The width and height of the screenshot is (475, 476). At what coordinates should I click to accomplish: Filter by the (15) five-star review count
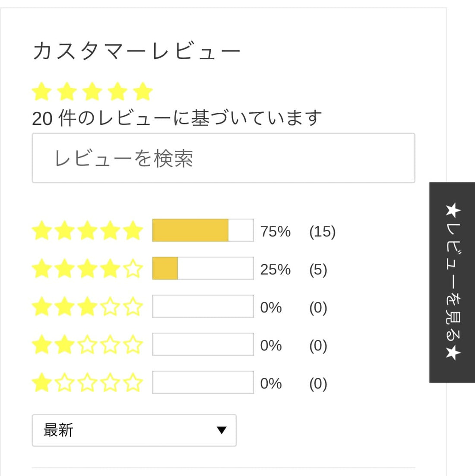322,232
